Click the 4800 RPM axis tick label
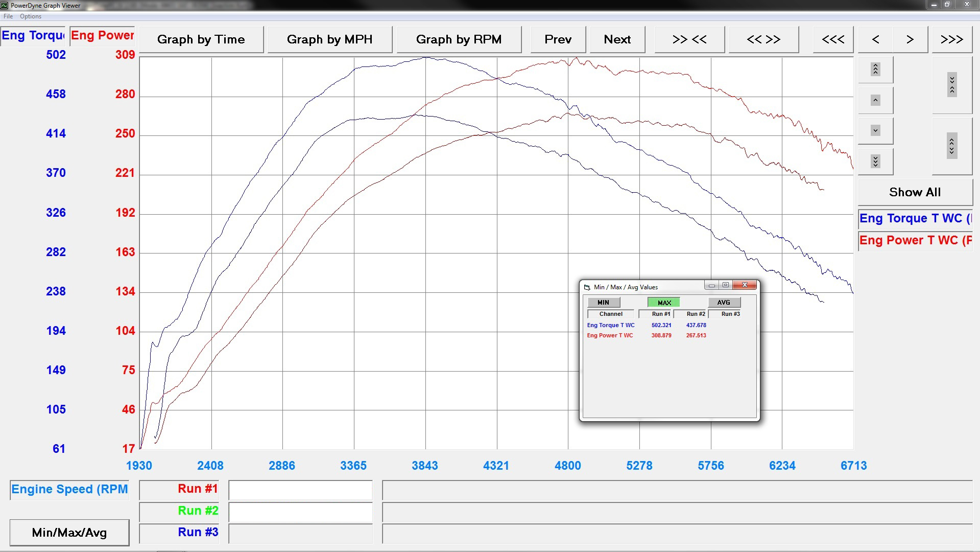The image size is (980, 552). point(568,466)
